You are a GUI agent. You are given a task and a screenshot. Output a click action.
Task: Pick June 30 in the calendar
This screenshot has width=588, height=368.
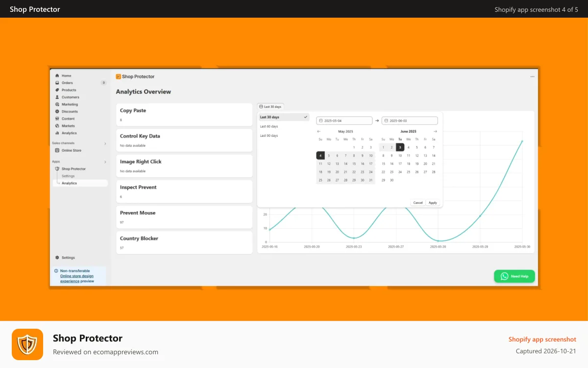pos(392,180)
